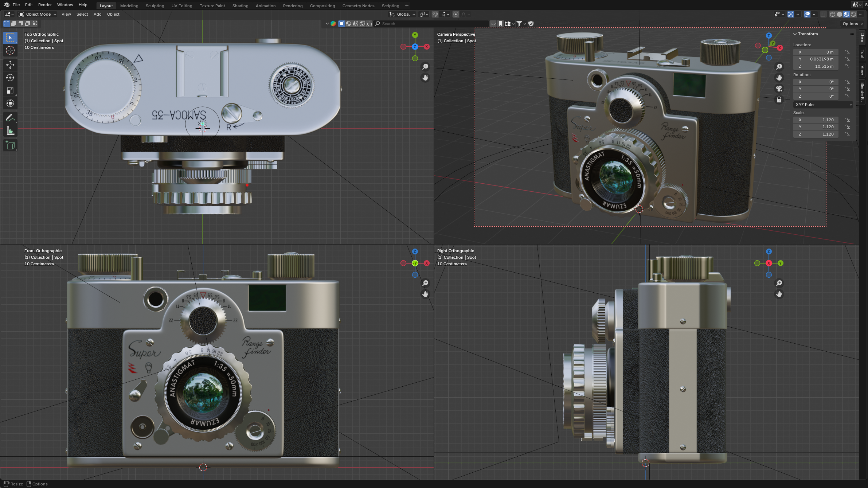Activate the Scale tool
This screenshot has width=868, height=488.
point(10,90)
